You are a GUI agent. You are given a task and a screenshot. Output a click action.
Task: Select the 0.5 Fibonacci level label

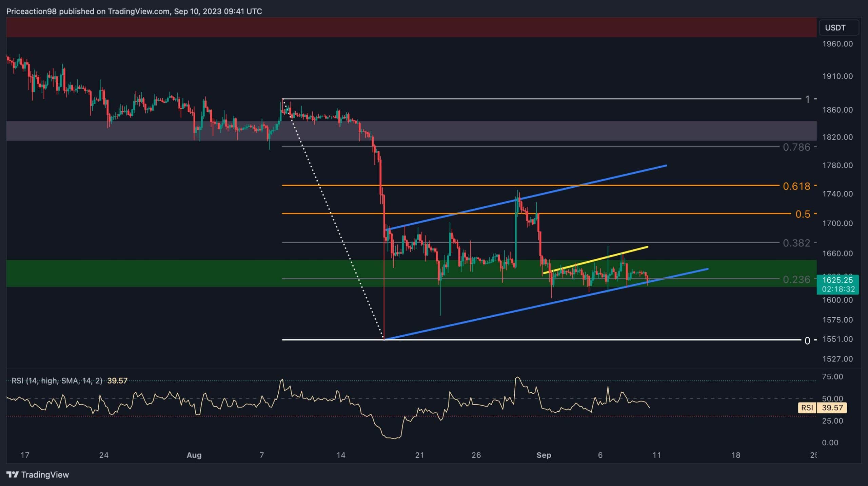click(x=803, y=214)
